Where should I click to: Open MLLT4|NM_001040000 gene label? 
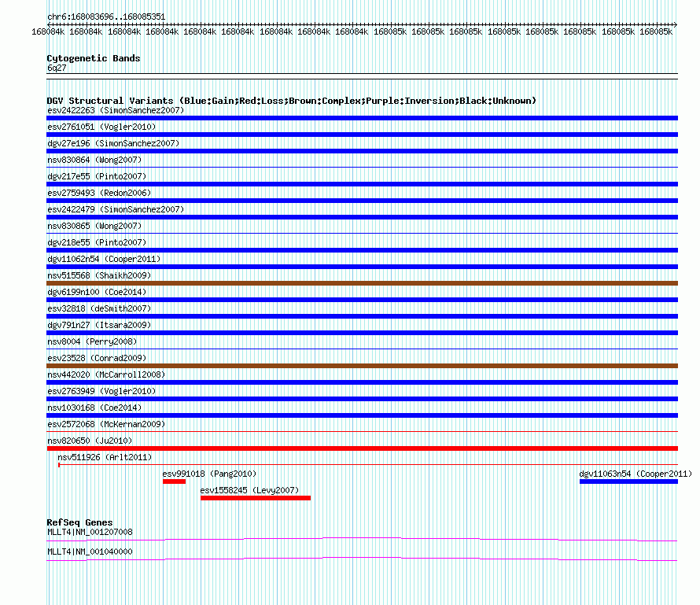point(90,552)
